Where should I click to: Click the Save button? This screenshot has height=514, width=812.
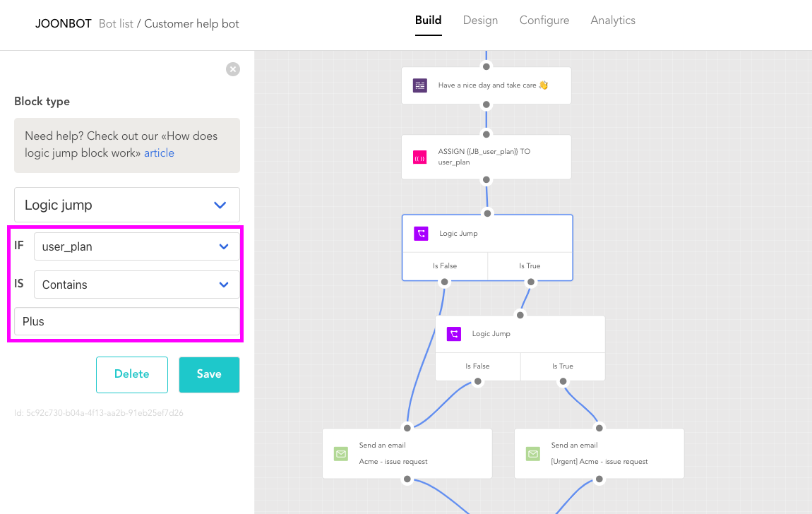point(209,374)
